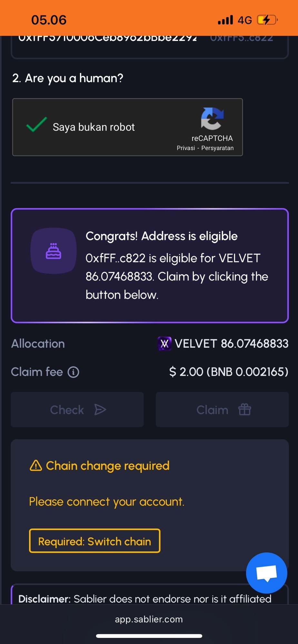Image resolution: width=298 pixels, height=644 pixels.
Task: Tap the birthday cake icon tile
Action: point(54,251)
